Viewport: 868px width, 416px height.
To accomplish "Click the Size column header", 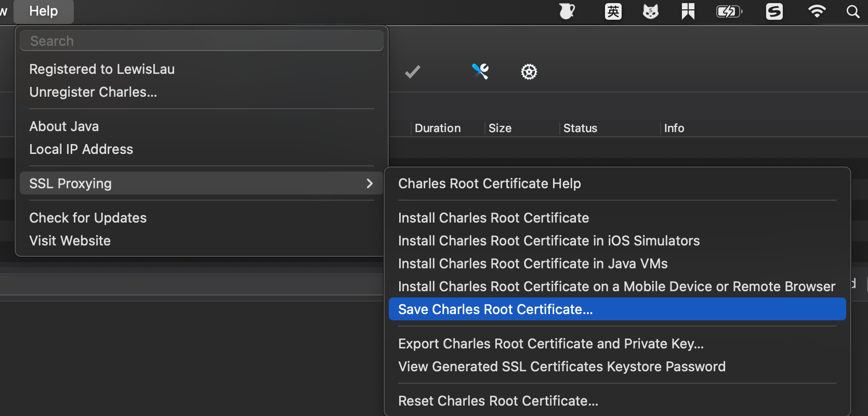I will [500, 128].
